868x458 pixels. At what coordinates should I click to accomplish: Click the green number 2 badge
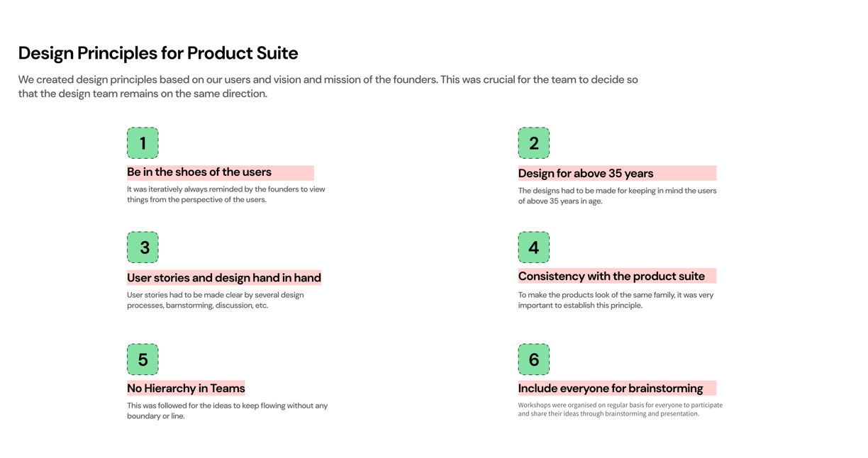pos(533,143)
